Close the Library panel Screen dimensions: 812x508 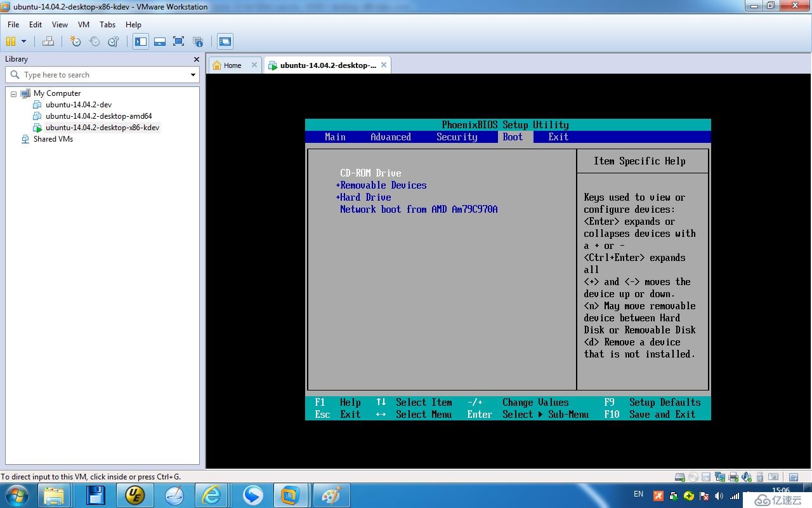[x=196, y=59]
